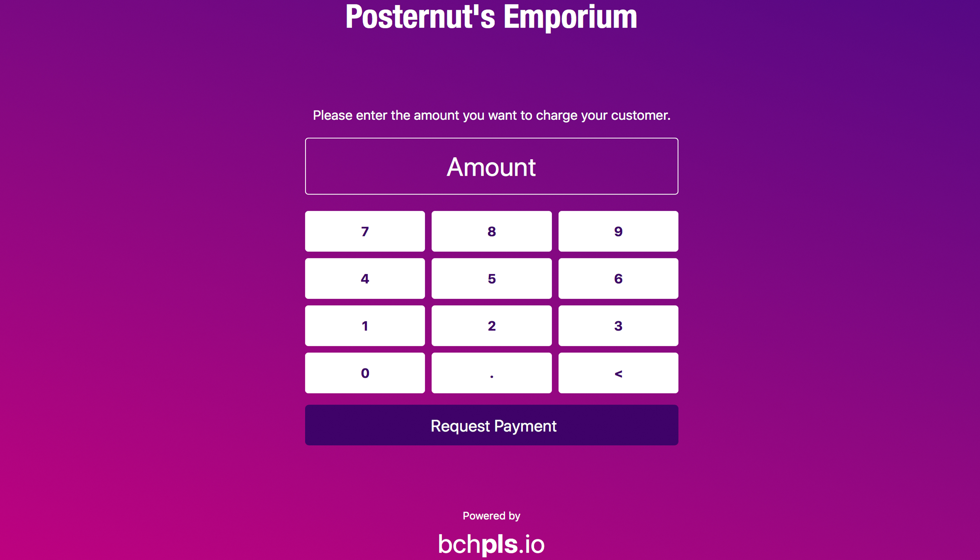Click the number 9 key
The height and width of the screenshot is (560, 980).
click(x=618, y=230)
